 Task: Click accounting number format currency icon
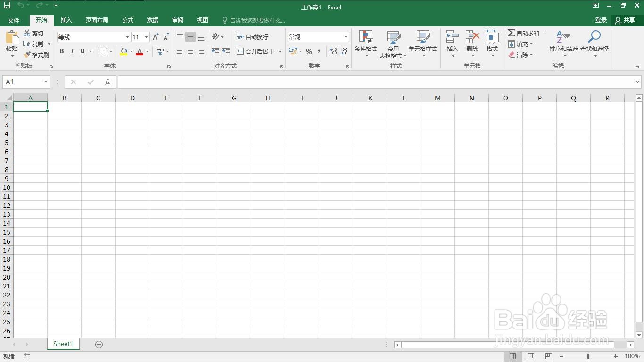point(293,51)
